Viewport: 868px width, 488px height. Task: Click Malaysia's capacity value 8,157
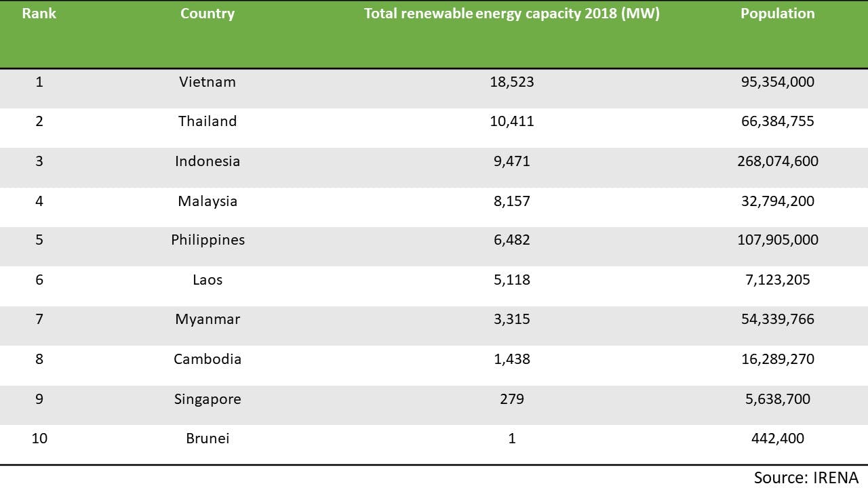513,201
